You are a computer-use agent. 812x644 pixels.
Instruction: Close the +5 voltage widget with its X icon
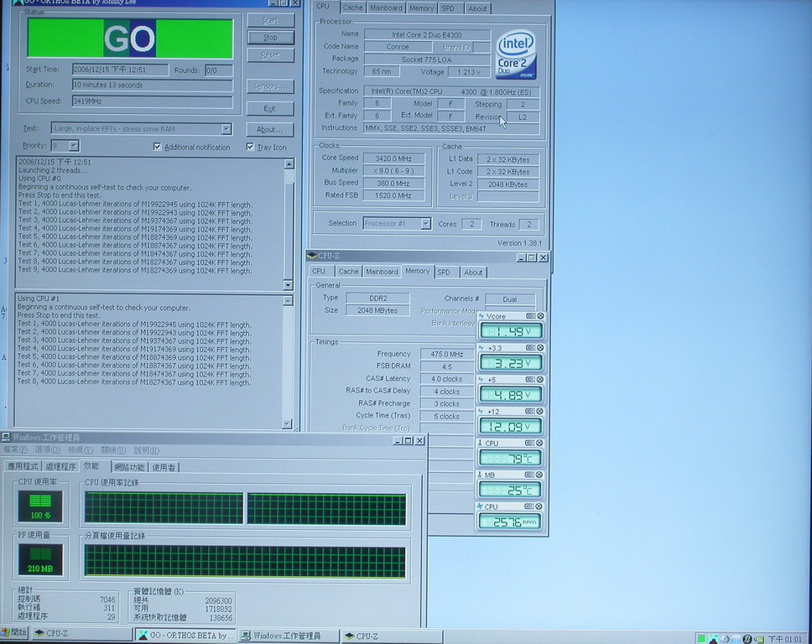pyautogui.click(x=540, y=380)
